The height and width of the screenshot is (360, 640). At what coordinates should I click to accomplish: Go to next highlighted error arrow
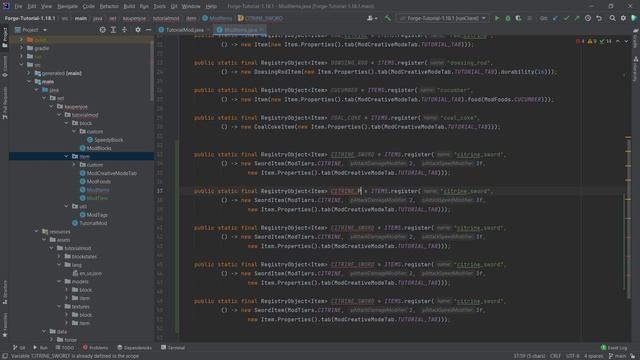[x=626, y=41]
